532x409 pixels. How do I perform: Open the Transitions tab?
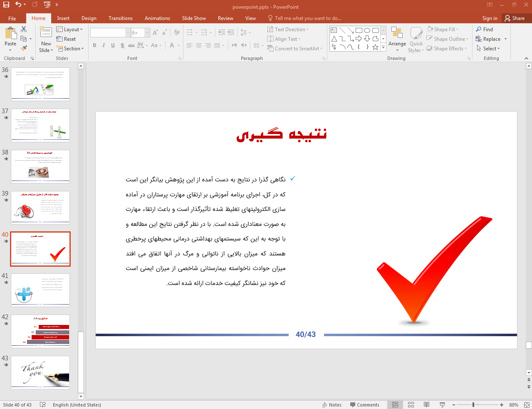pyautogui.click(x=121, y=18)
